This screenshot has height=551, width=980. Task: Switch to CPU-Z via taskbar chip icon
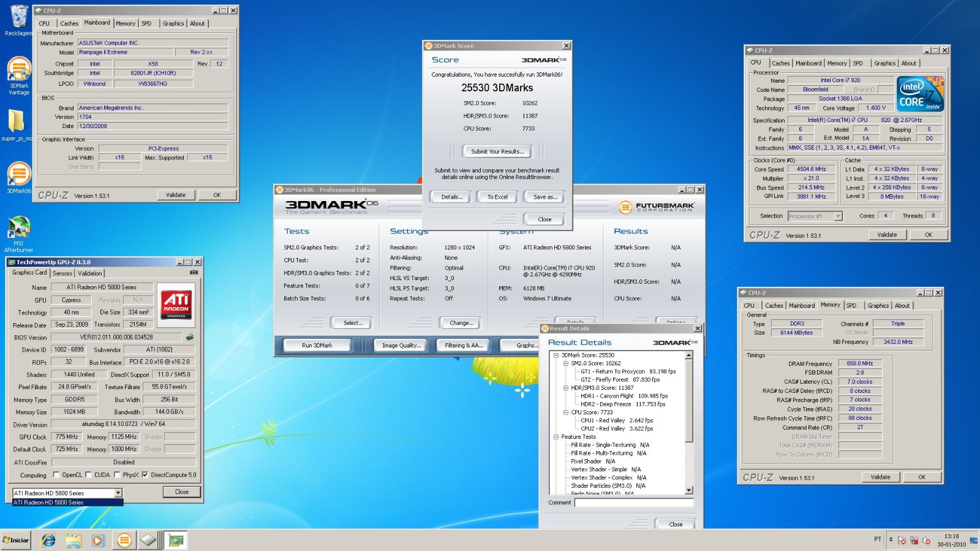tap(149, 540)
